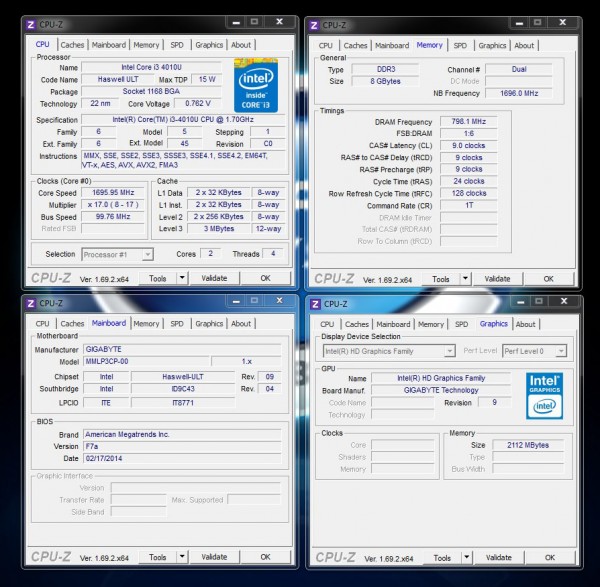Click the memory Type field DDR3

(x=386, y=69)
